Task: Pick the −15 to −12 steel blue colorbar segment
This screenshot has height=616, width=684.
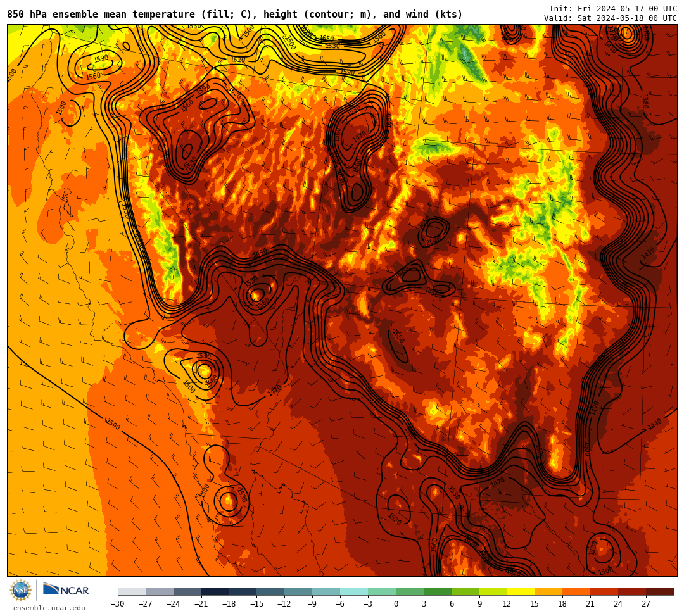Action: 271,591
